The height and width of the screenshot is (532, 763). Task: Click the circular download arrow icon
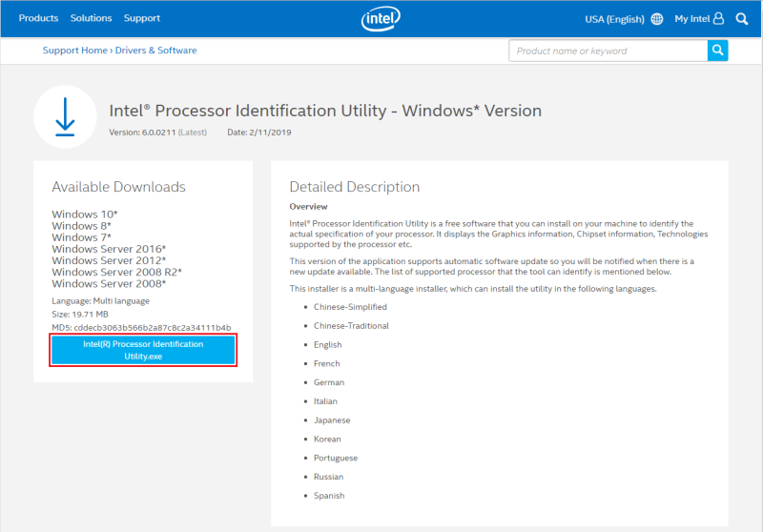[65, 117]
